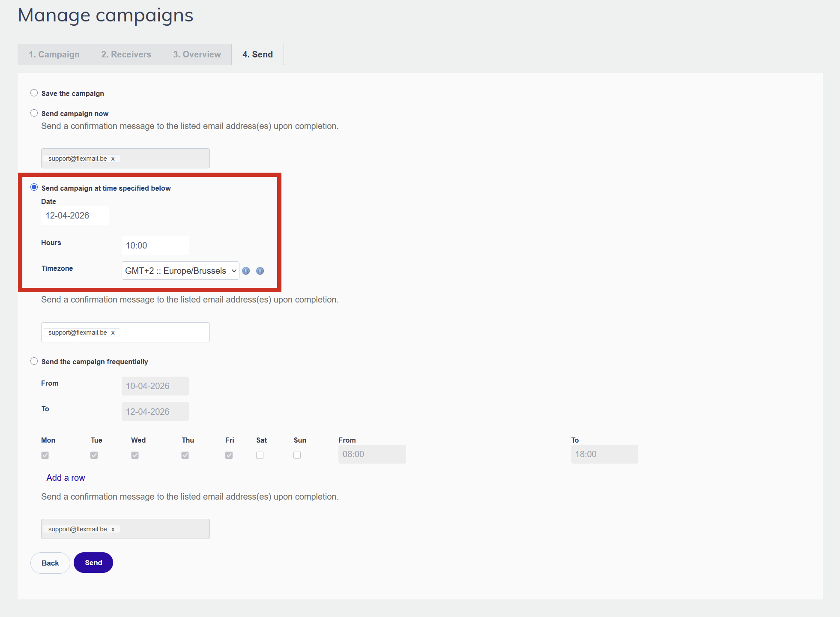Select 'Send campaign at time specified below'
840x617 pixels.
tap(34, 187)
